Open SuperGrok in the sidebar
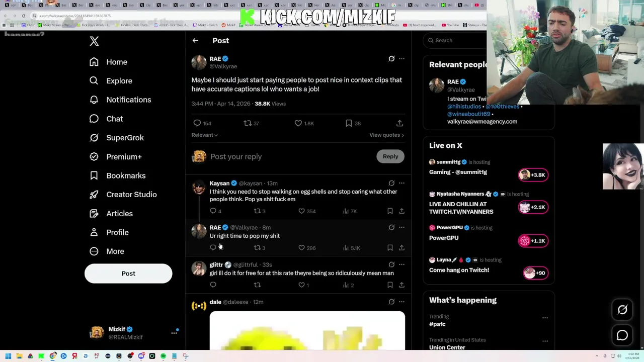 (x=116, y=138)
